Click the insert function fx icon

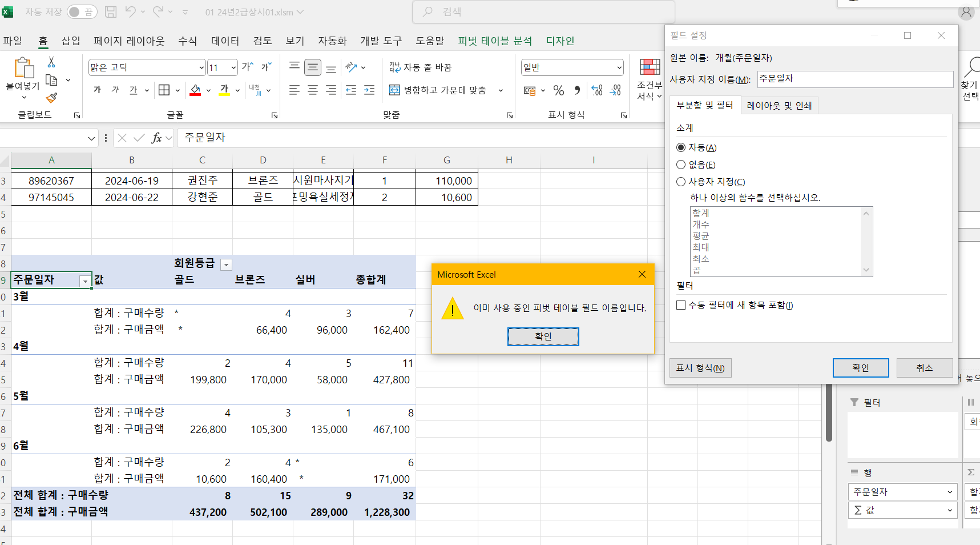point(156,138)
